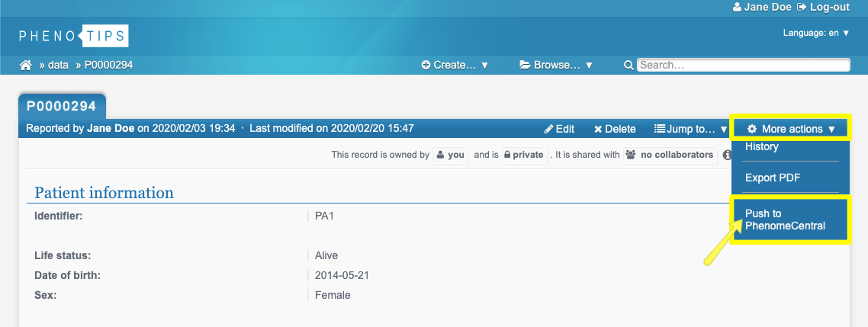Select Push to PhenomeCentral menu item
The width and height of the screenshot is (868, 327).
790,220
